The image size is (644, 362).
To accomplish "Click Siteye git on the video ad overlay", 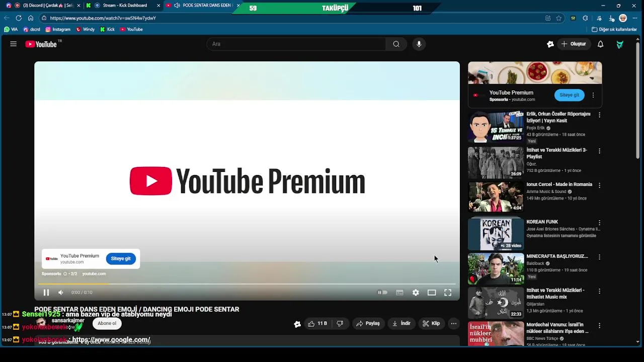I will pos(121,259).
